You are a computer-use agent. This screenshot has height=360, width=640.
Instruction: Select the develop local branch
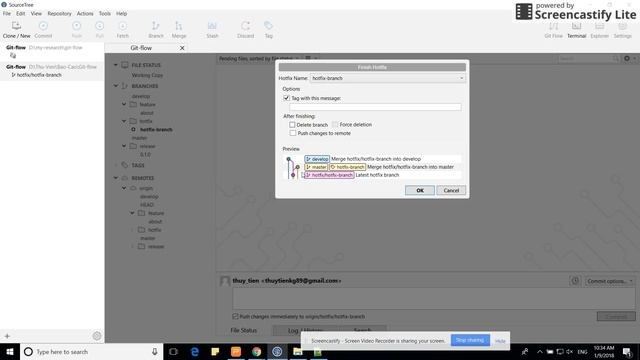pos(141,96)
